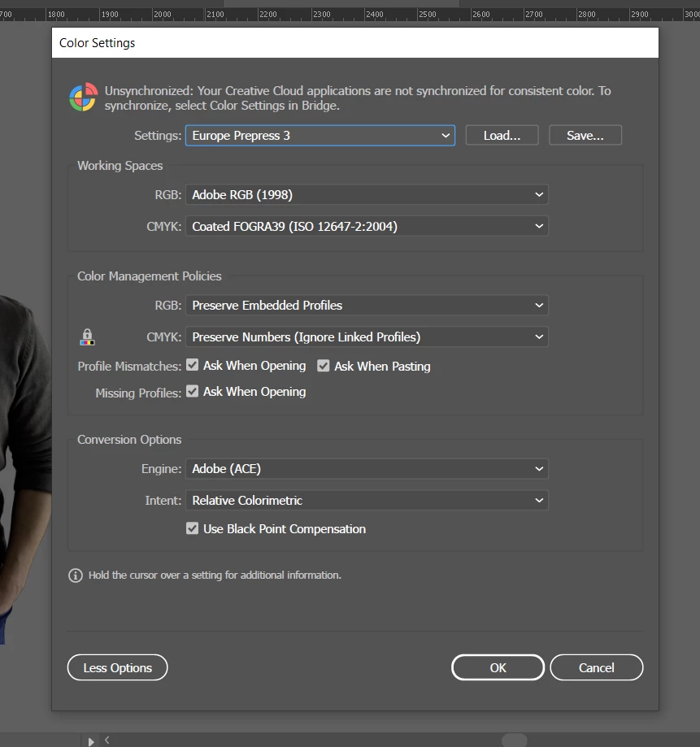Confirm with the OK button

point(498,667)
